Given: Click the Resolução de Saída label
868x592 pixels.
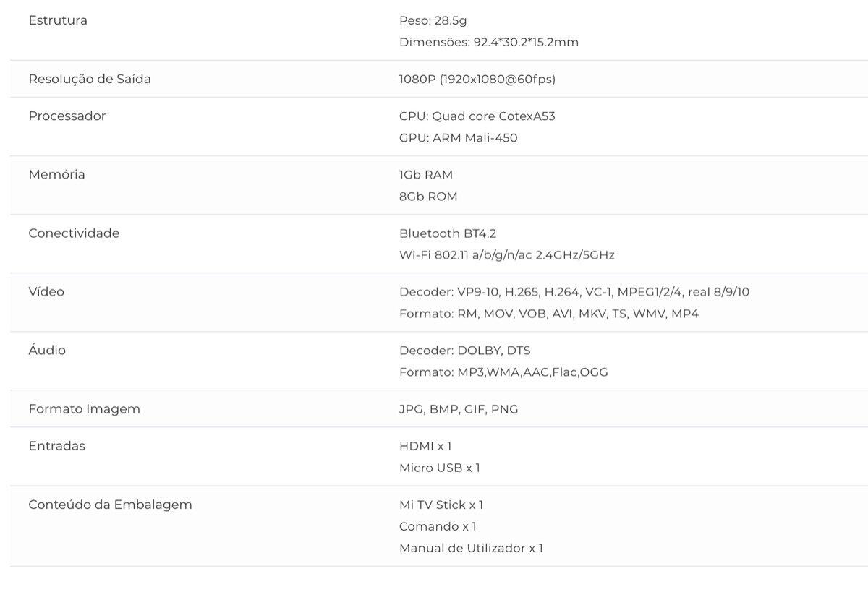Looking at the screenshot, I should [x=90, y=79].
